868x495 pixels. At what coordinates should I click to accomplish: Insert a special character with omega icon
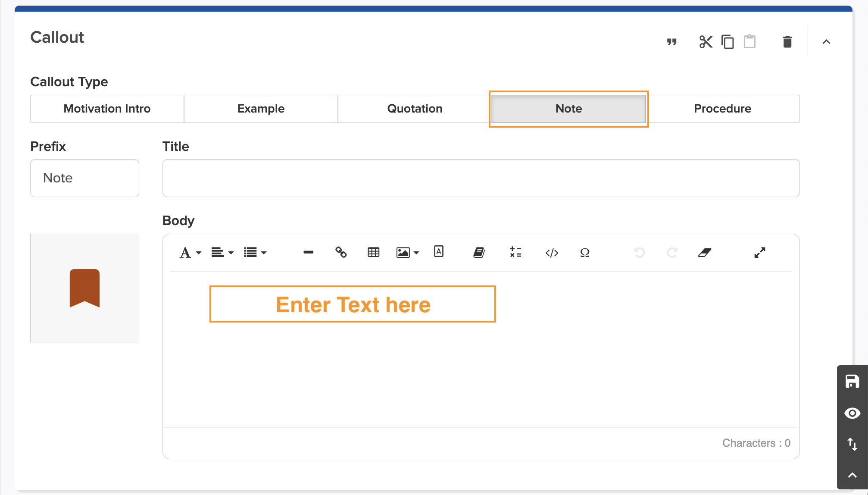585,253
